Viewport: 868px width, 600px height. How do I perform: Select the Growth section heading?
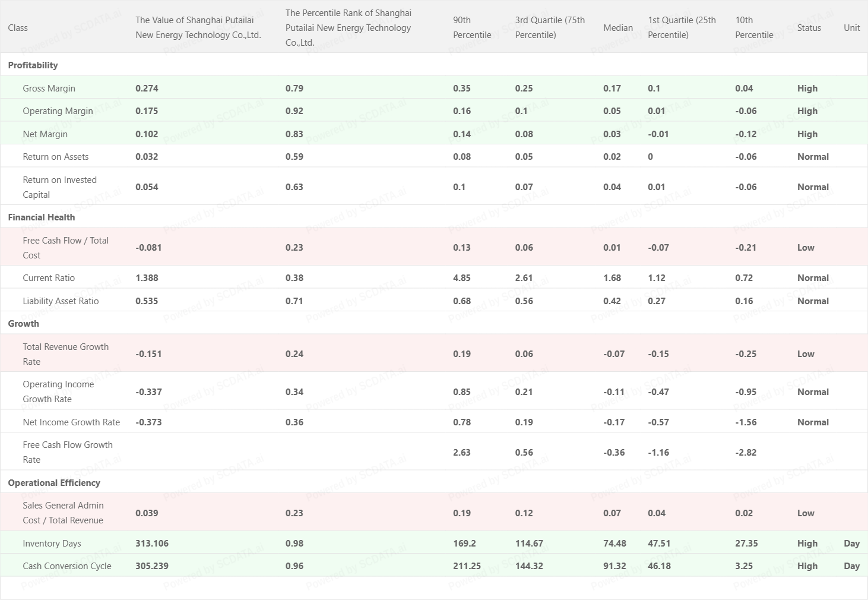tap(24, 324)
